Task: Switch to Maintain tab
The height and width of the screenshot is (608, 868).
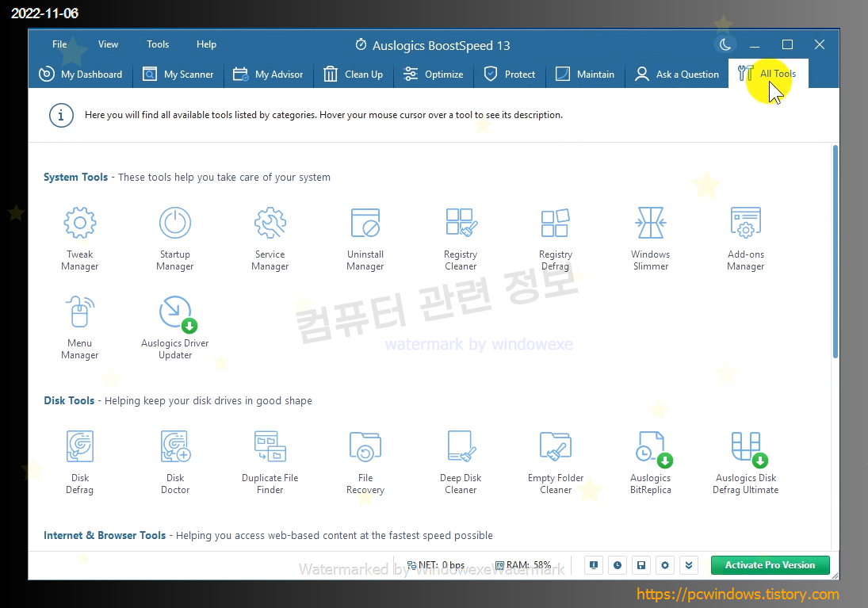Action: point(585,75)
